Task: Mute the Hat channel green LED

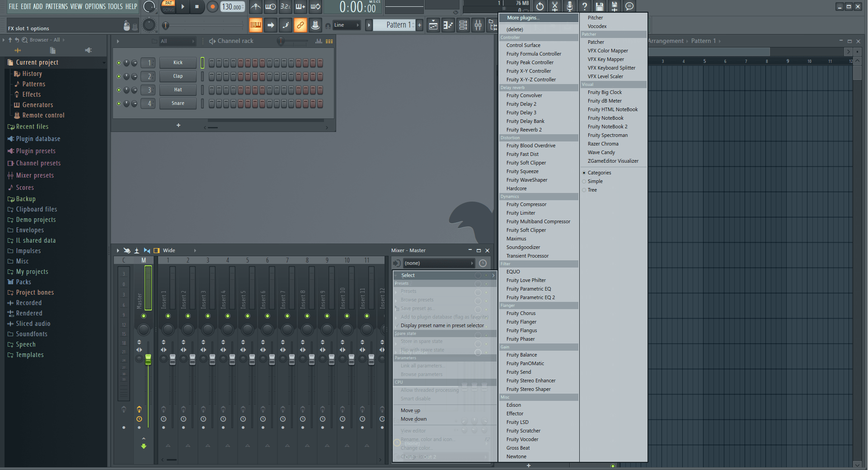Action: tap(119, 90)
